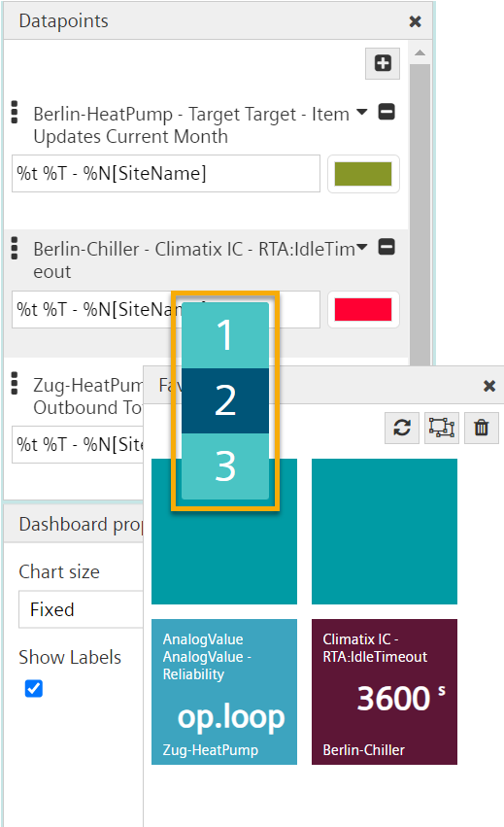This screenshot has width=504, height=827.
Task: Close the Datapoints panel
Action: point(416,21)
